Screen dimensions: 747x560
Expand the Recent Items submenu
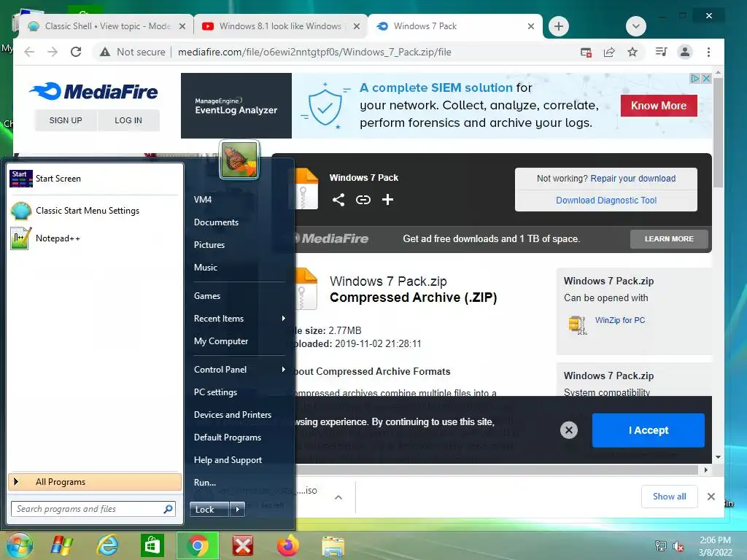[x=239, y=319]
